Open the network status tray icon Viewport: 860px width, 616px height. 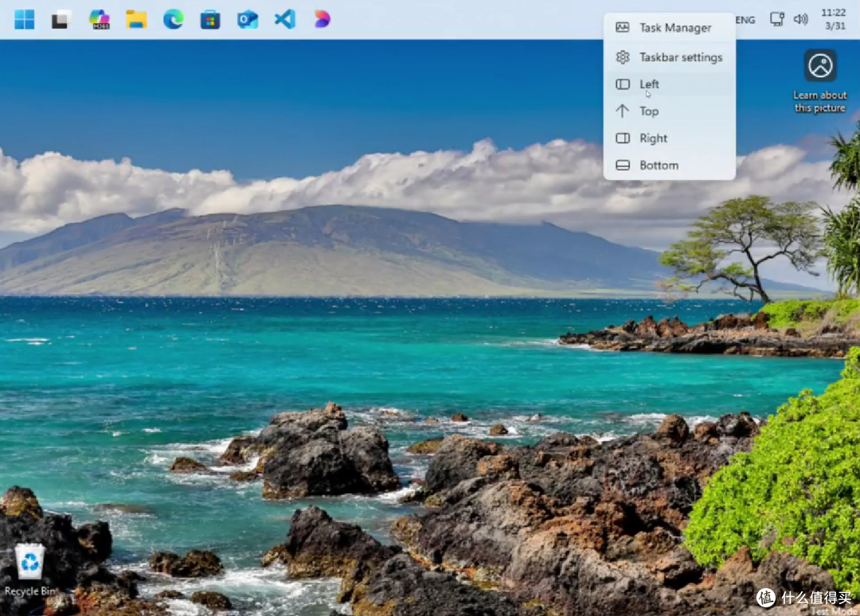tap(776, 20)
